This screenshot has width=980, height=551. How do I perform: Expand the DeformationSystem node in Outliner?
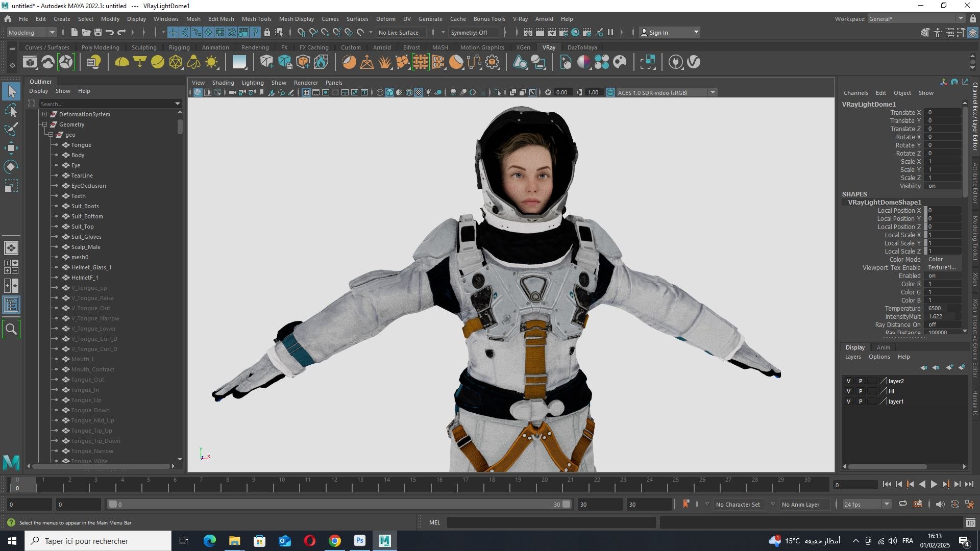[x=45, y=114]
